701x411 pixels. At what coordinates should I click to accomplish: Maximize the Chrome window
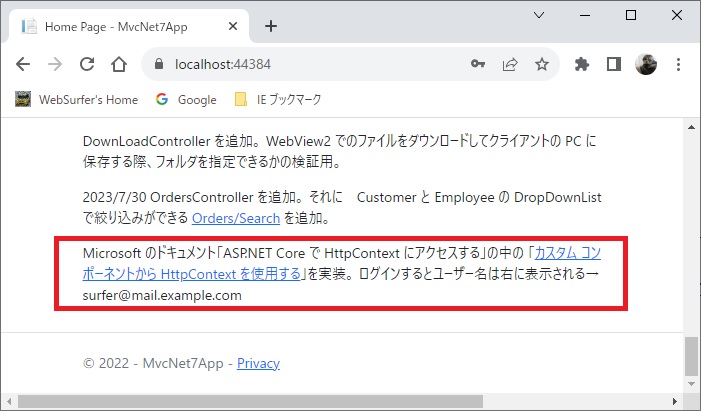(631, 15)
